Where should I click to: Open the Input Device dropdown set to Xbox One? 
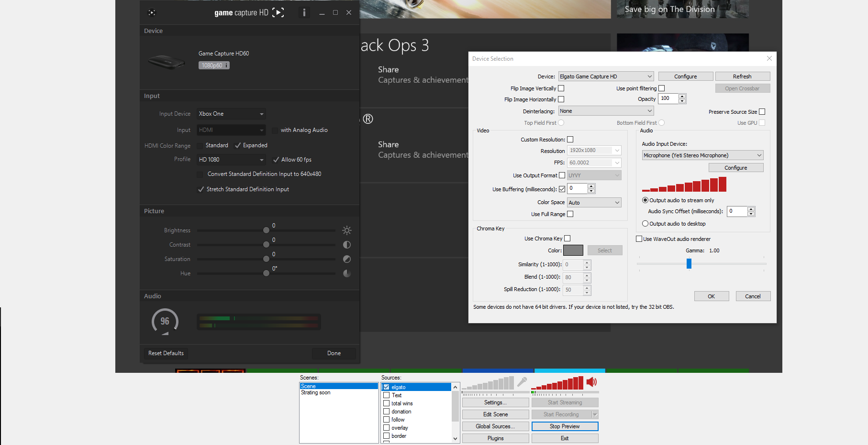click(x=232, y=114)
